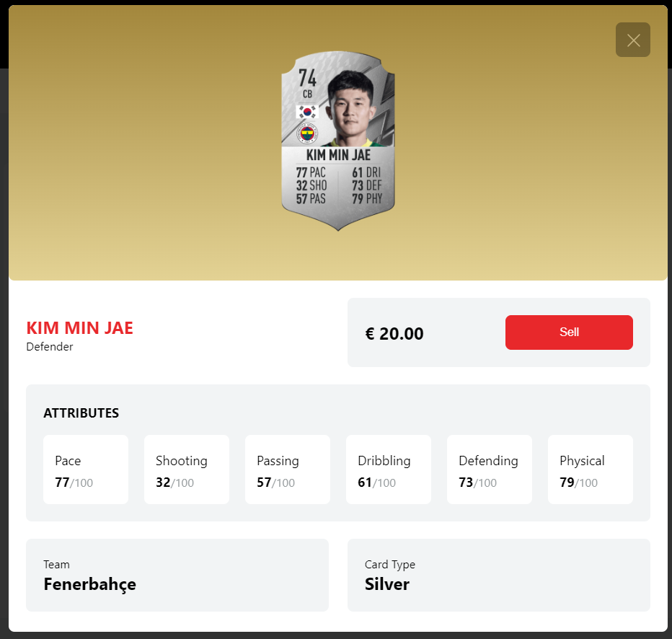
Task: Click the CB position label on card
Action: click(x=307, y=94)
